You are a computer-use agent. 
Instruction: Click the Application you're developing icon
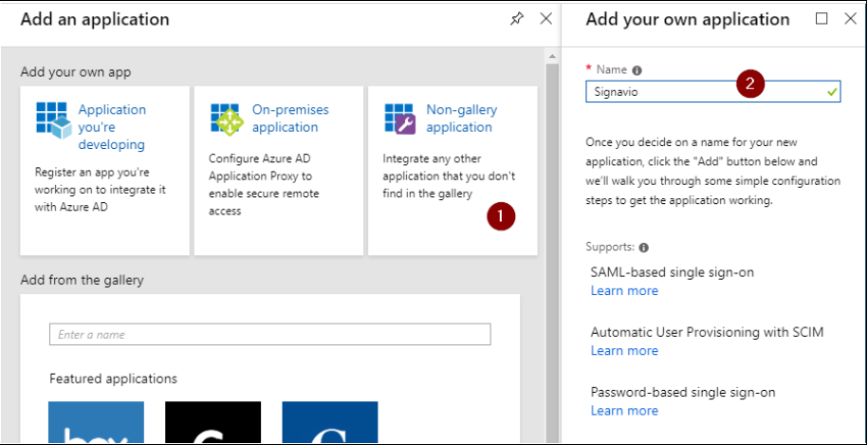tap(54, 121)
